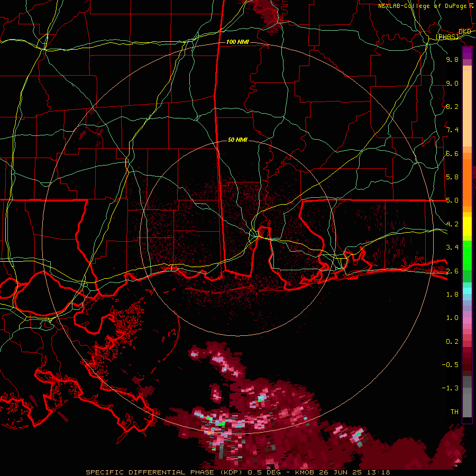
Task: Click the 0.2 color scale value
Action: tap(452, 342)
